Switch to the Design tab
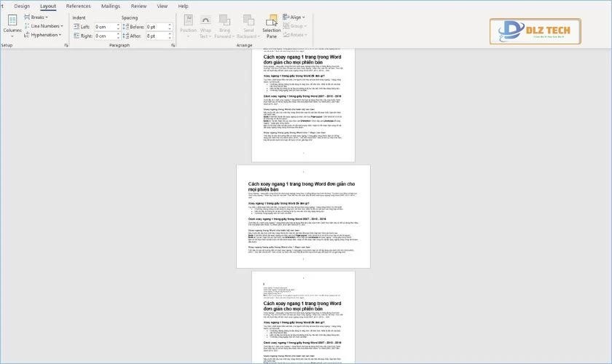 tap(22, 6)
